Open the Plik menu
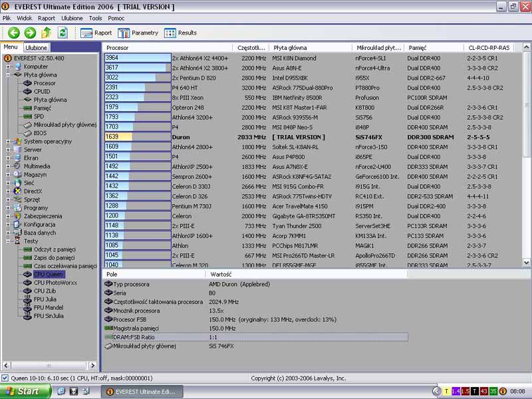The height and width of the screenshot is (399, 532). pyautogui.click(x=7, y=19)
